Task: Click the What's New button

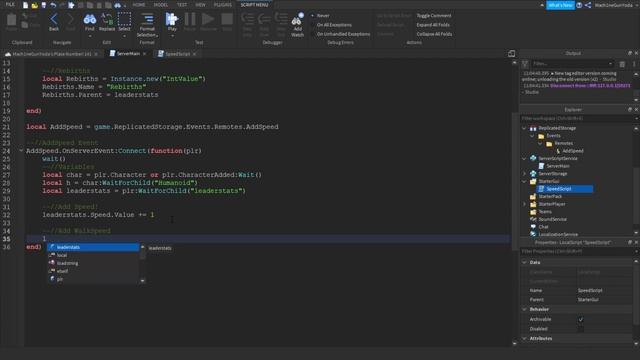Action: coord(560,5)
